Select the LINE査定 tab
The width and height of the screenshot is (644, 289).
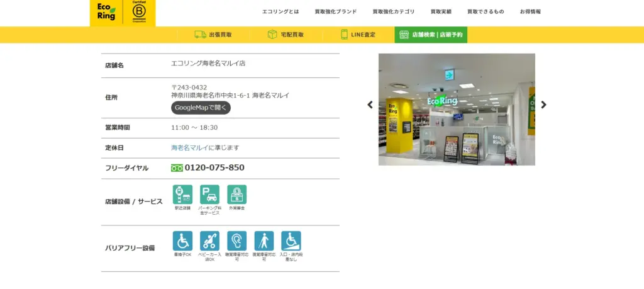[358, 35]
